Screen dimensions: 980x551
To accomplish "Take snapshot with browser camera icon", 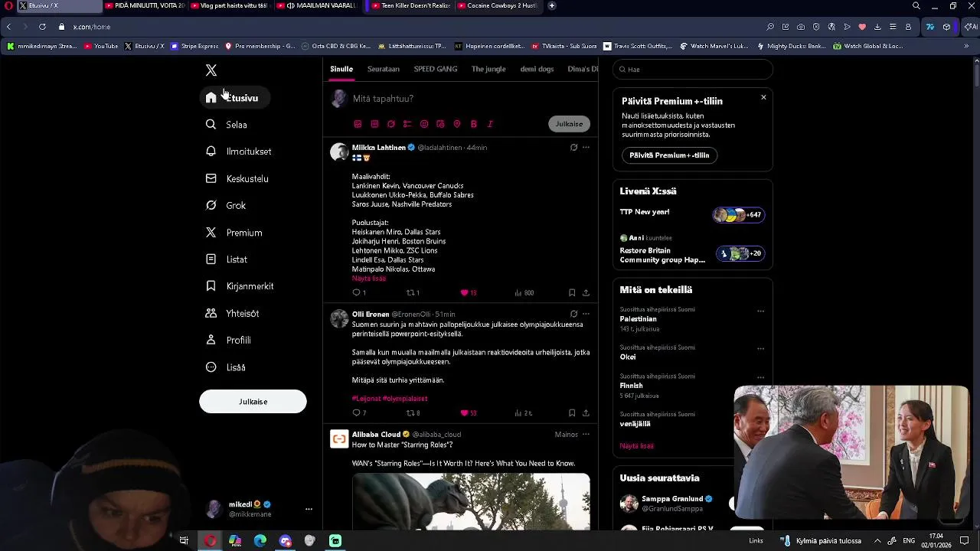I will [x=801, y=27].
